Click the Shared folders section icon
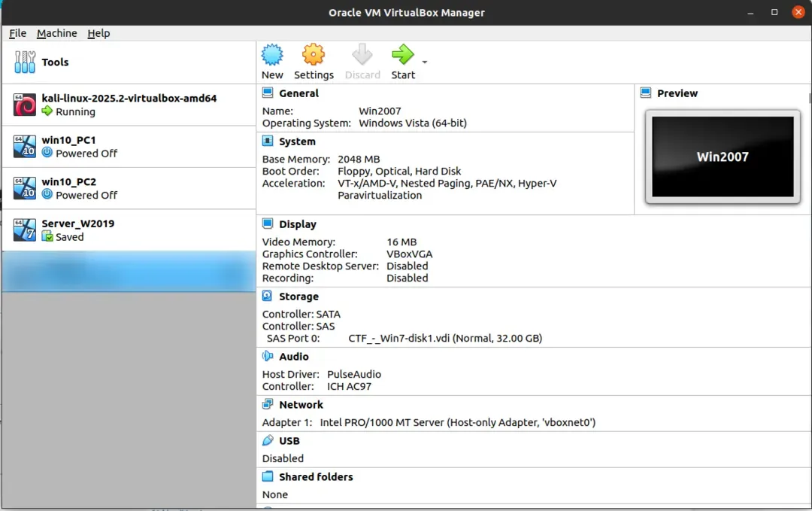The width and height of the screenshot is (812, 511). click(x=267, y=476)
